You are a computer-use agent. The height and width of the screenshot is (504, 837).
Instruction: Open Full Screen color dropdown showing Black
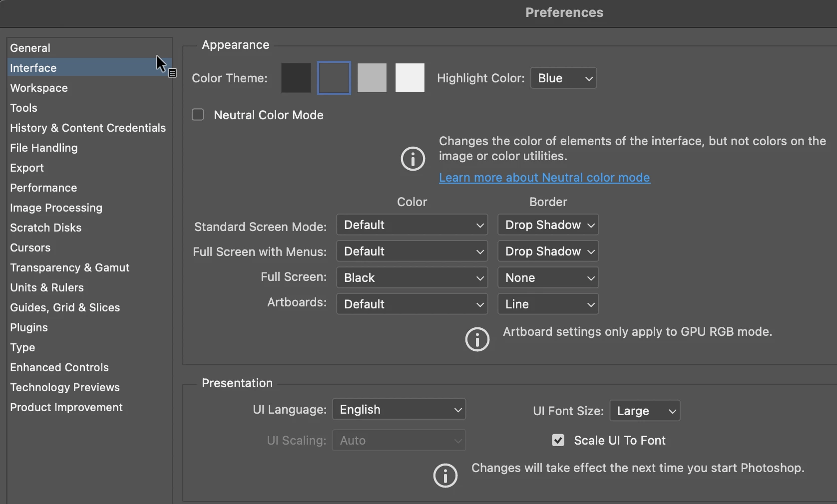coord(412,278)
